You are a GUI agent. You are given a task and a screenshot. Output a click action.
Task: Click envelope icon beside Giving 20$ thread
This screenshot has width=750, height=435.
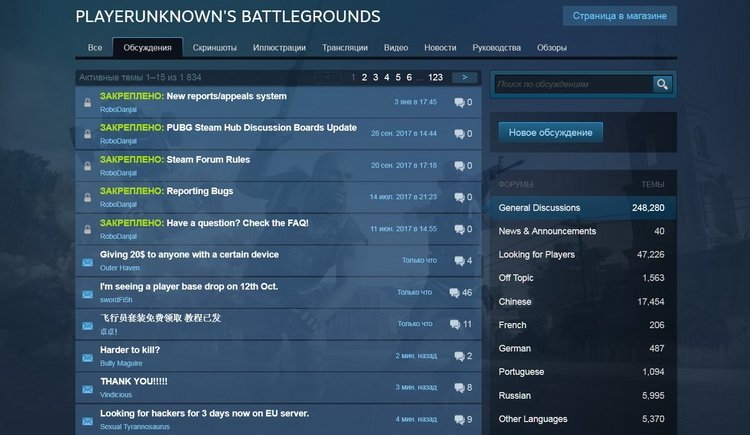coord(88,262)
